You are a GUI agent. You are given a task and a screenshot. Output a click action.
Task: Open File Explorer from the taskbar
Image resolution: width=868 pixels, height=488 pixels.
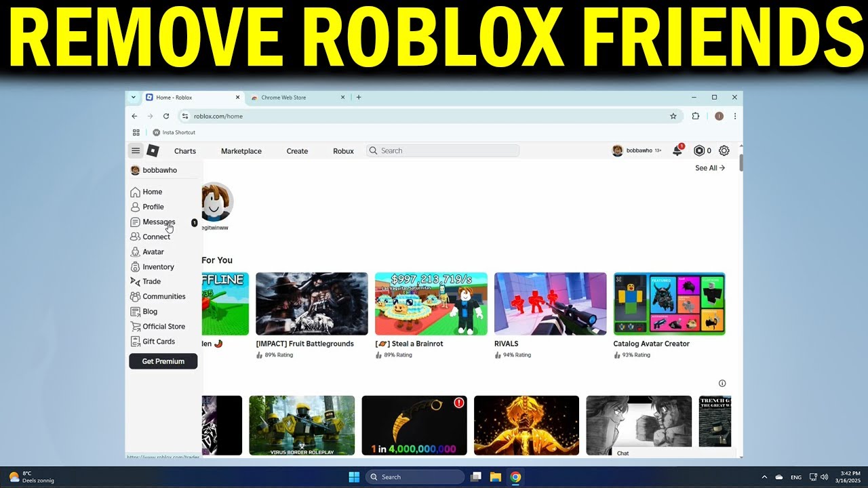[x=496, y=477]
